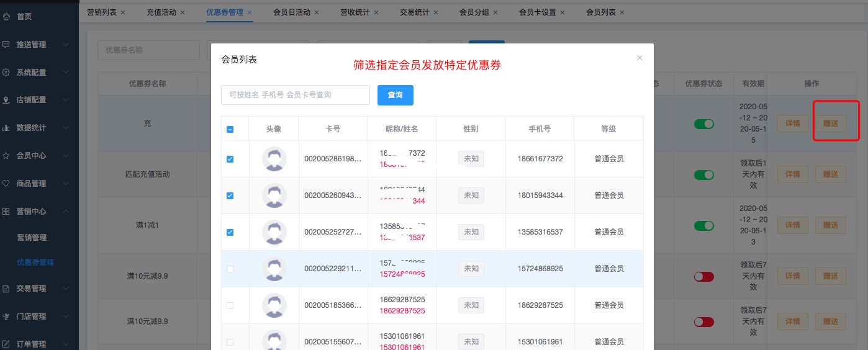Click 普通会员 level for 18629287525
The width and height of the screenshot is (868, 350).
[x=609, y=305]
